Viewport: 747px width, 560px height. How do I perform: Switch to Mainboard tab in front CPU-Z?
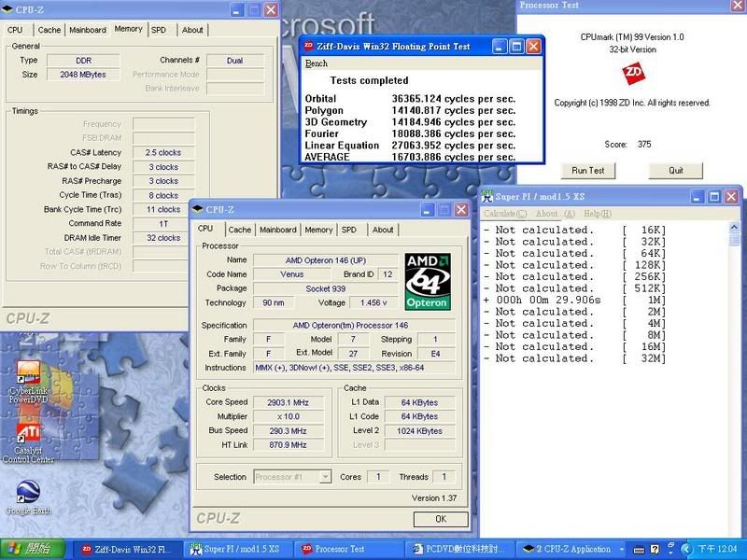[278, 230]
